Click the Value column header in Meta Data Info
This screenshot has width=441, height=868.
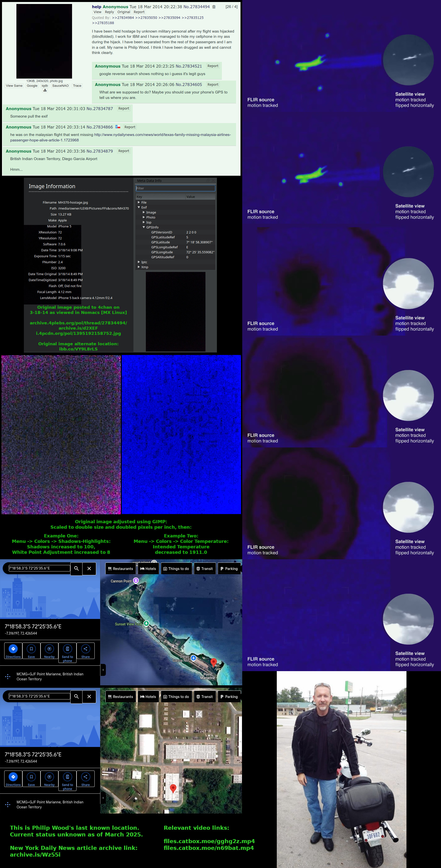pyautogui.click(x=200, y=197)
